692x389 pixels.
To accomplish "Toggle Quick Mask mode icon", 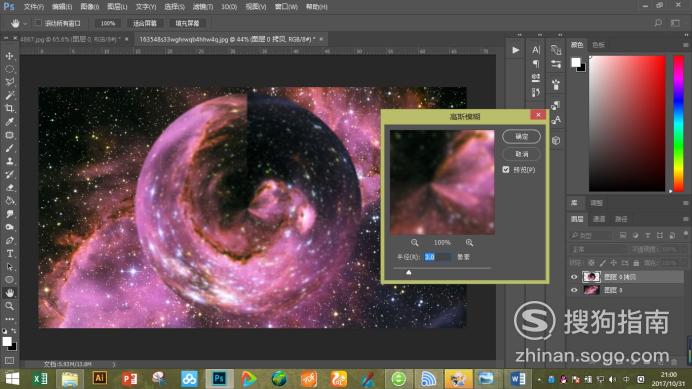I will [9, 361].
